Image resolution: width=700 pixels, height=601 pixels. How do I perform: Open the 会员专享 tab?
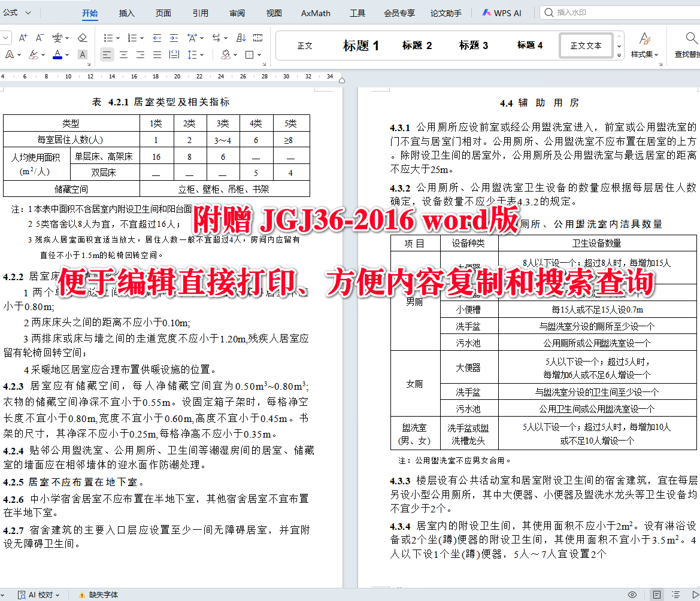[x=399, y=13]
